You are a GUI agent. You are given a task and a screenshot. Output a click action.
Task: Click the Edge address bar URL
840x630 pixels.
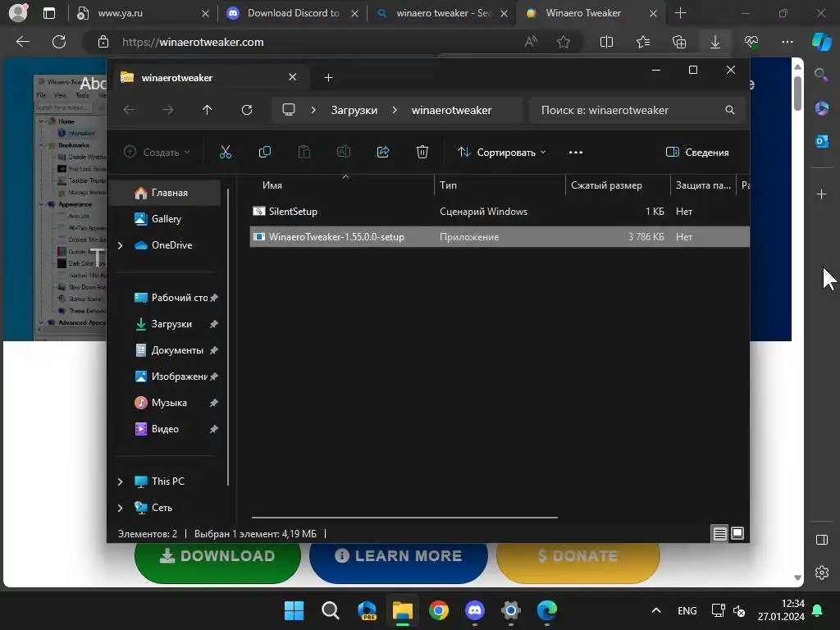193,42
